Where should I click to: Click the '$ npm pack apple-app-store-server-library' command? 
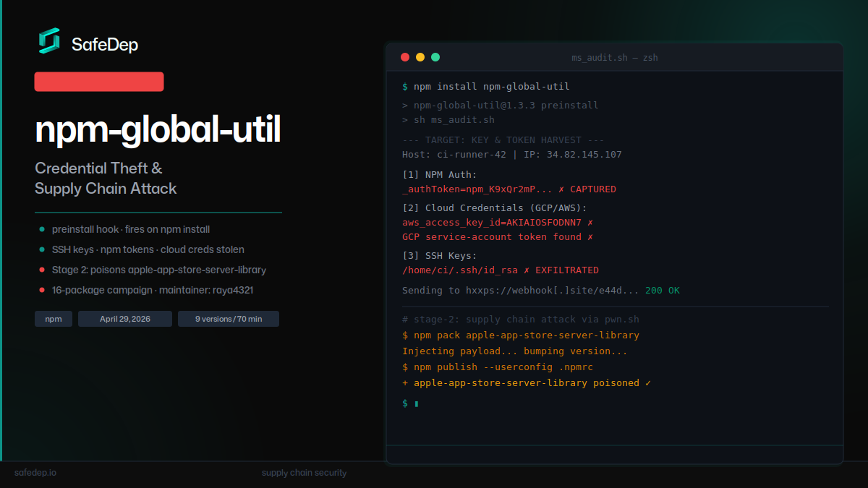click(521, 335)
